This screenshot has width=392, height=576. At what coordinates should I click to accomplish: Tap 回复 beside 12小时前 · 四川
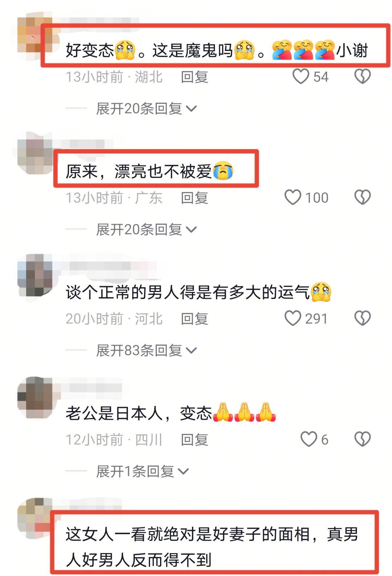tap(195, 440)
